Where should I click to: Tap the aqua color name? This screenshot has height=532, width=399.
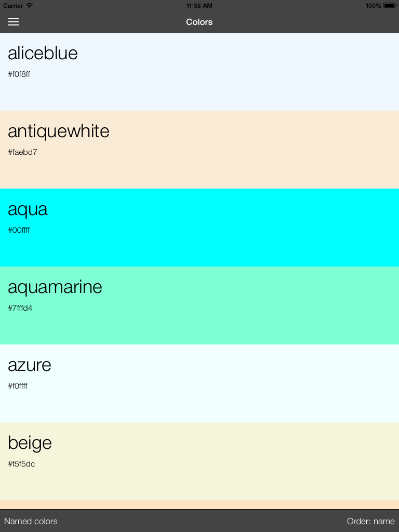[28, 209]
